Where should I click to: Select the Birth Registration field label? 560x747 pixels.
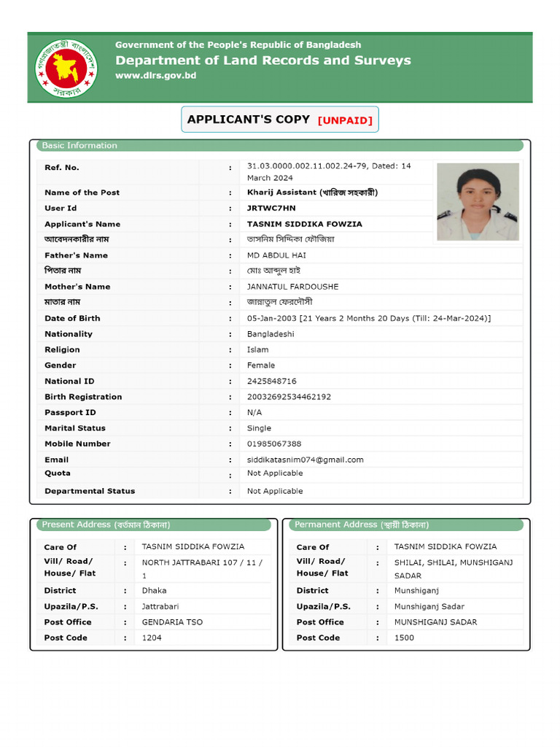(83, 397)
